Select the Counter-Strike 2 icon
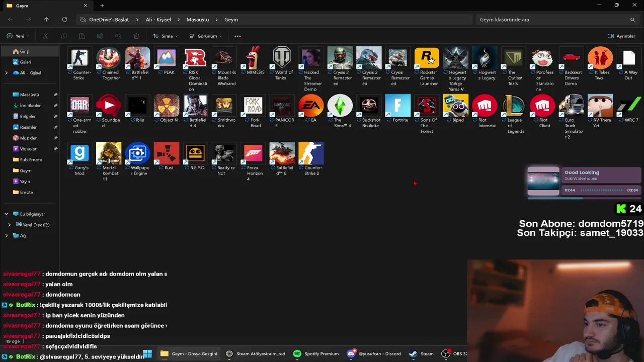644x362 pixels. click(x=311, y=153)
